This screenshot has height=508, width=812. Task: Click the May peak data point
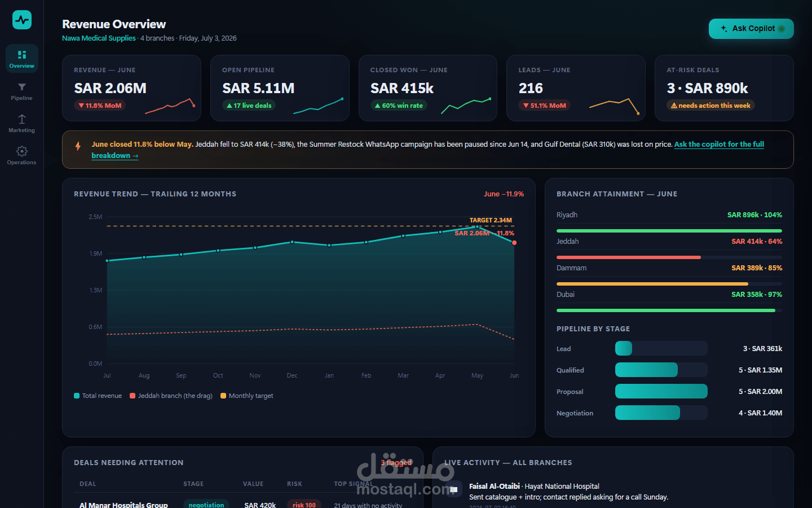(477, 227)
